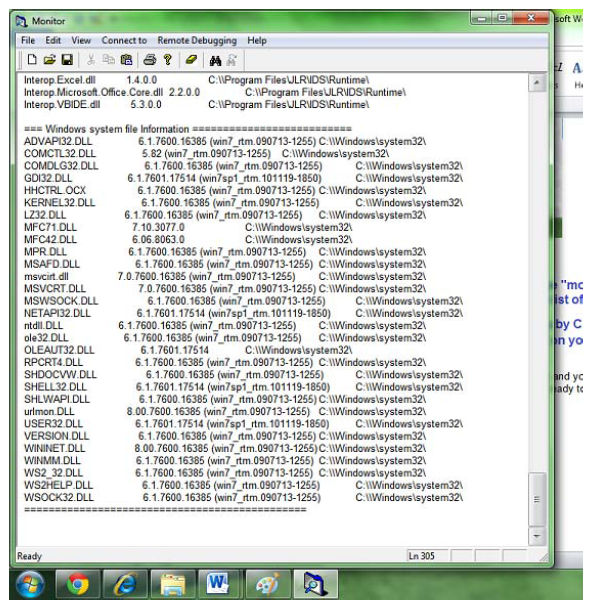Click the New document toolbar icon

coord(32,60)
